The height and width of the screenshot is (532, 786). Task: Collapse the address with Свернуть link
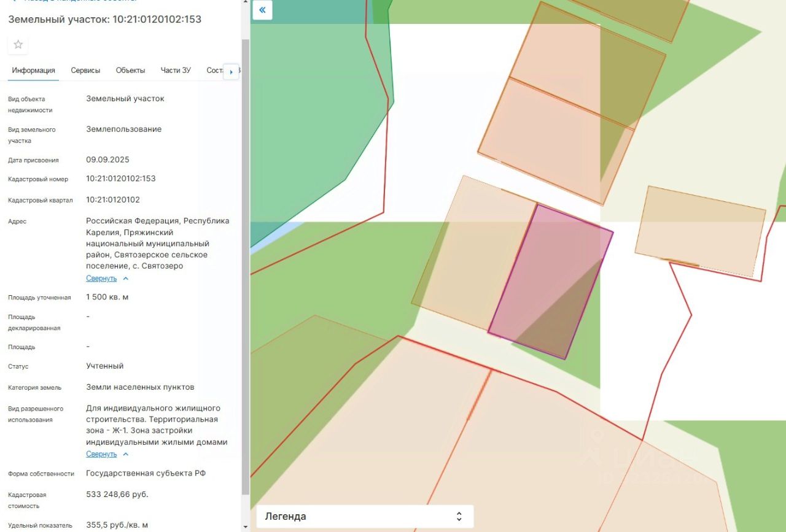107,279
